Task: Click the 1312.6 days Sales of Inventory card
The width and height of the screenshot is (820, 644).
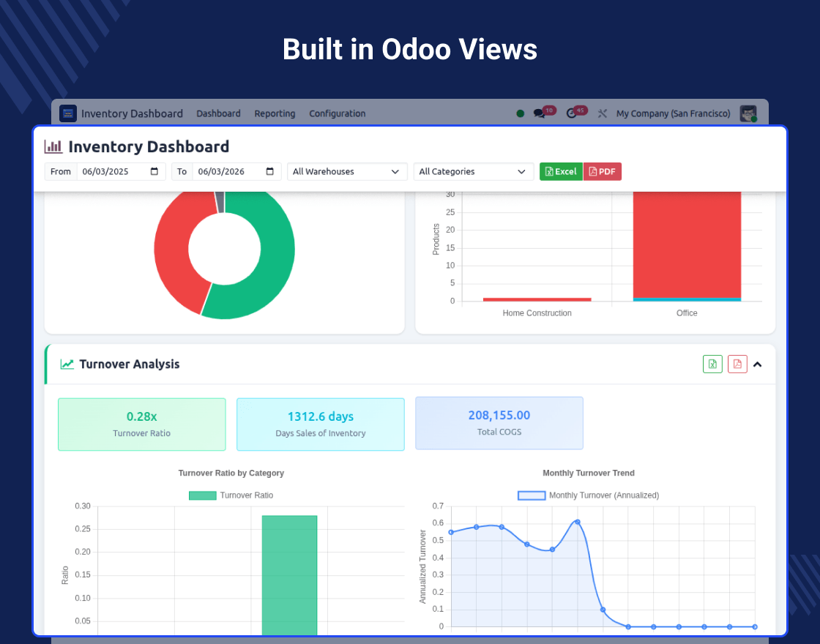Action: point(321,424)
